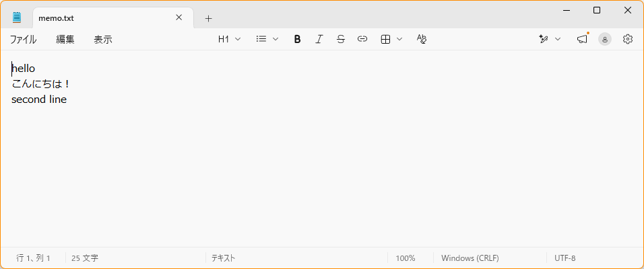The image size is (644, 269).
Task: Click the bulleted list icon
Action: coord(261,39)
